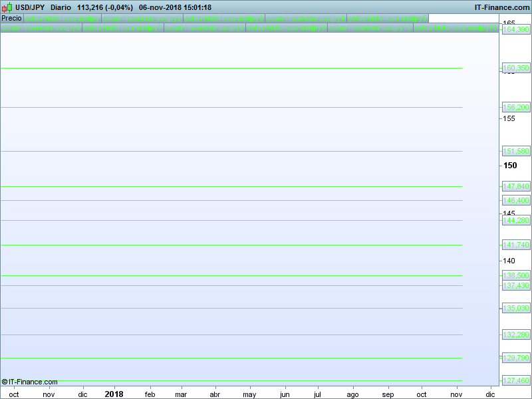The image size is (532, 399).
Task: Click the 'jul' month marker on time axis
Action: tap(317, 394)
